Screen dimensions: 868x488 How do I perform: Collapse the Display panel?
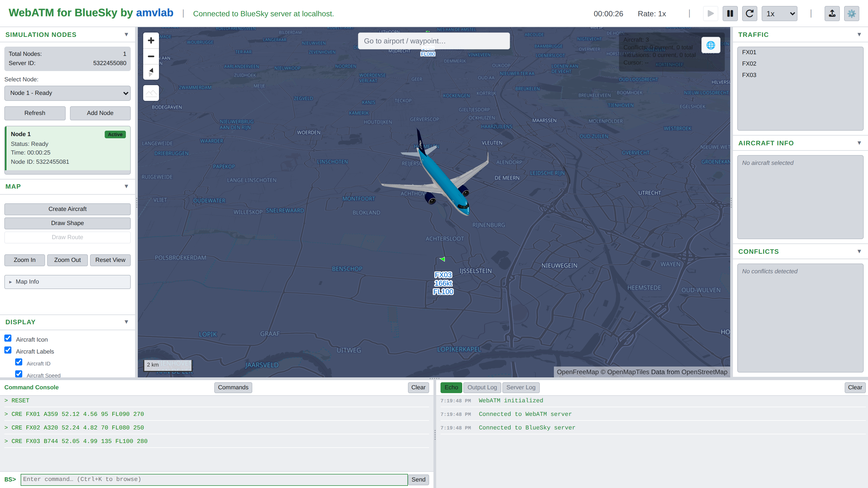point(126,322)
